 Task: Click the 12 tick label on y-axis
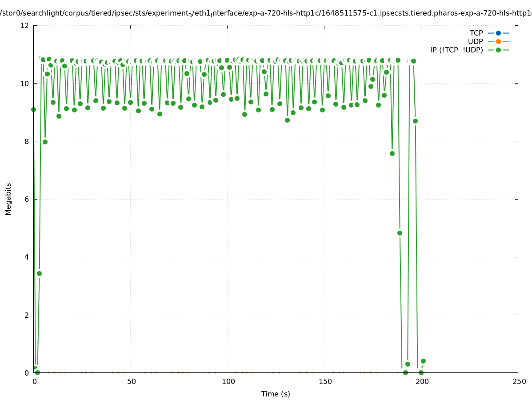[x=25, y=25]
